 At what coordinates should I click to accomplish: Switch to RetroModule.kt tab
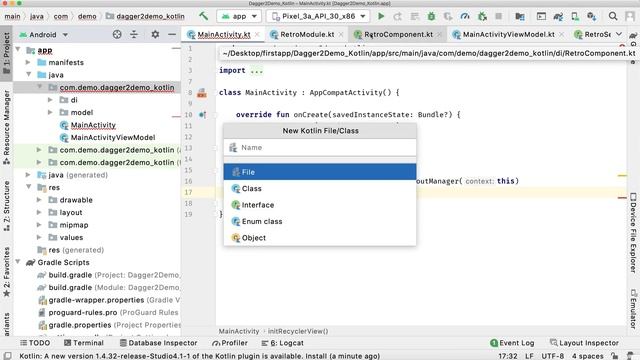tap(307, 35)
